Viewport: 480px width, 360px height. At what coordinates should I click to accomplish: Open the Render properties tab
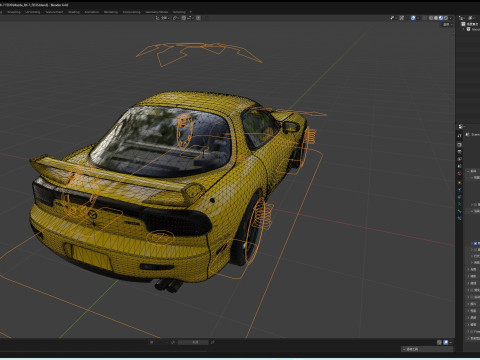point(460,145)
